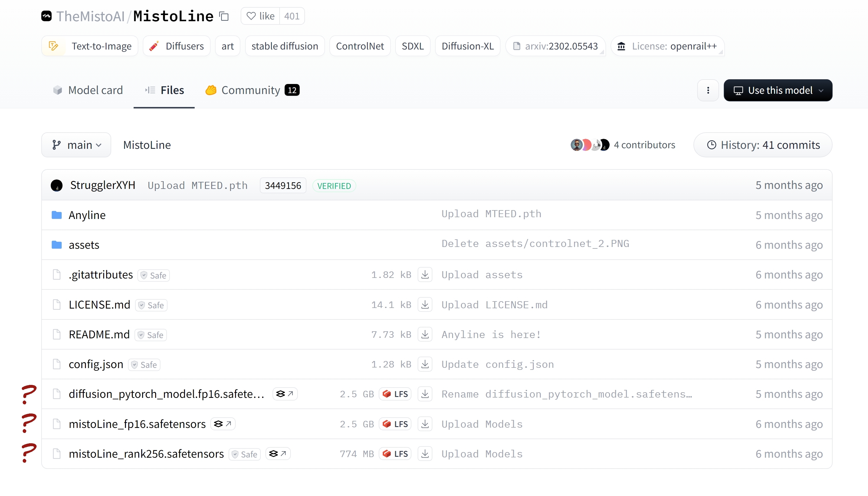Open mistoLine_rank256.safetensors file
The image size is (868, 496).
(146, 454)
